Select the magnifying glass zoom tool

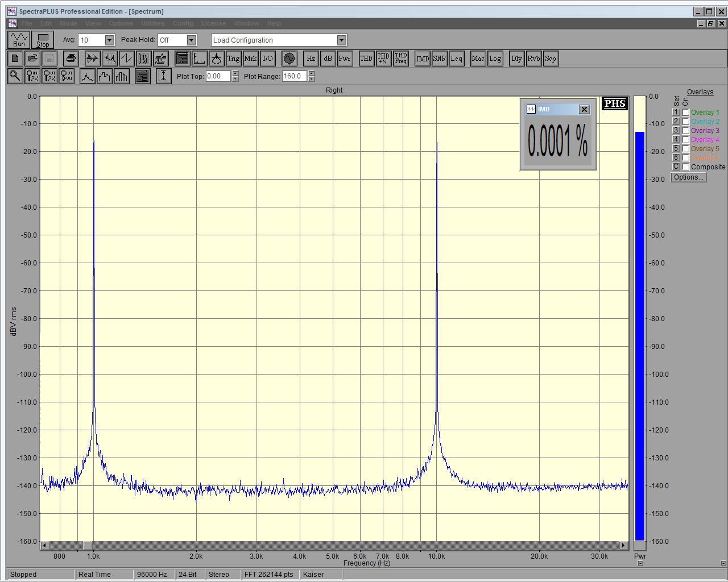point(15,76)
